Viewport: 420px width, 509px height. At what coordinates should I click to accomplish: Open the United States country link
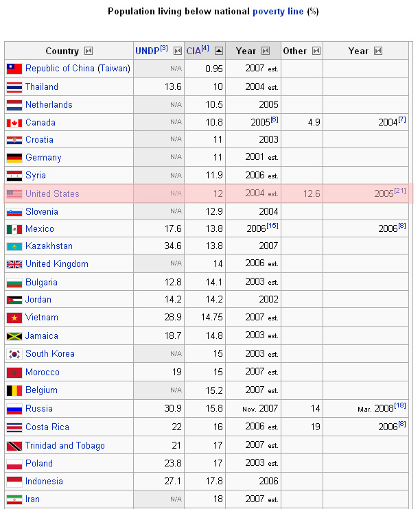[52, 194]
